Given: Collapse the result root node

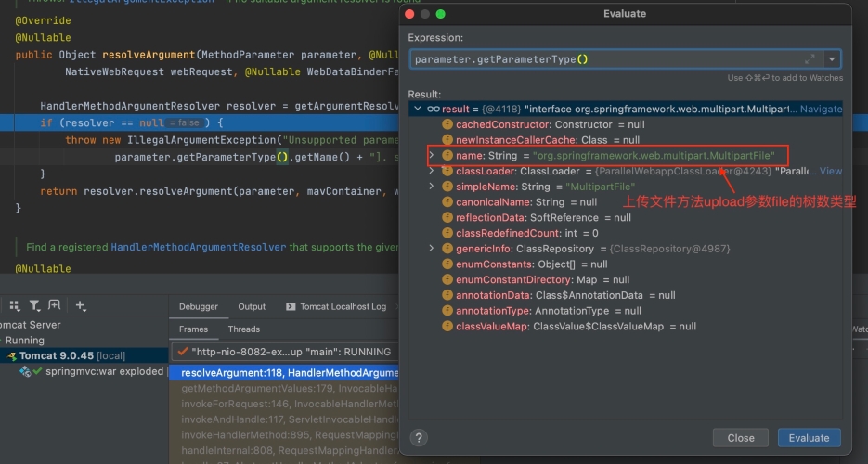Looking at the screenshot, I should coord(417,109).
